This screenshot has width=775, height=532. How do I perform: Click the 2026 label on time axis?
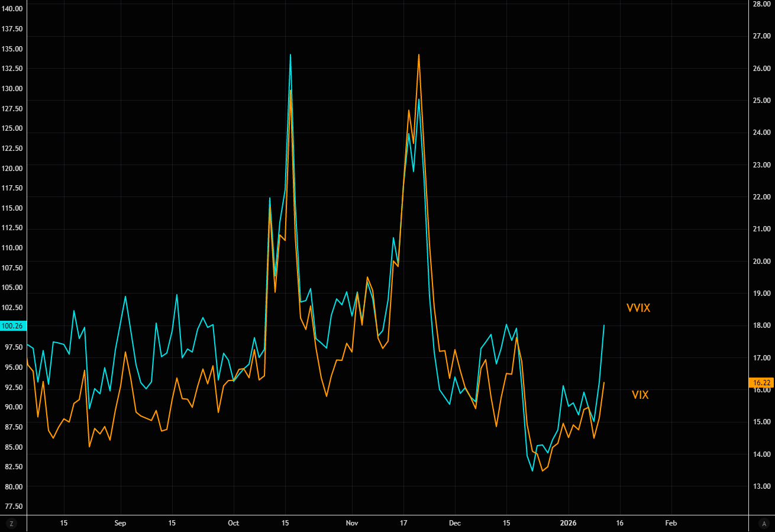point(568,523)
